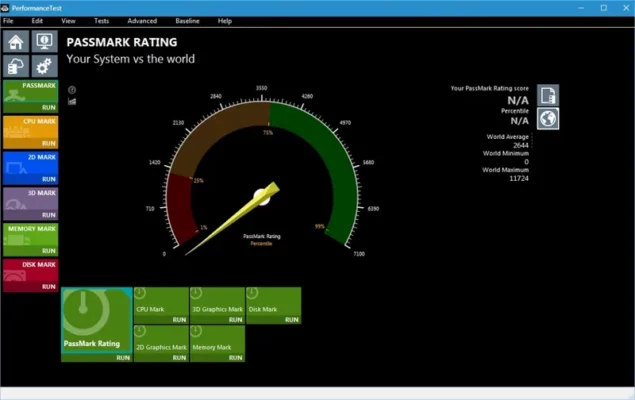Run the Disk Mark sidebar test
635x400 pixels.
49,287
